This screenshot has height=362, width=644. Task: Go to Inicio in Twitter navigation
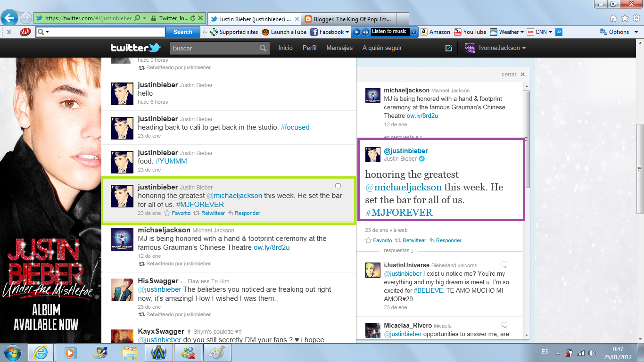point(285,48)
